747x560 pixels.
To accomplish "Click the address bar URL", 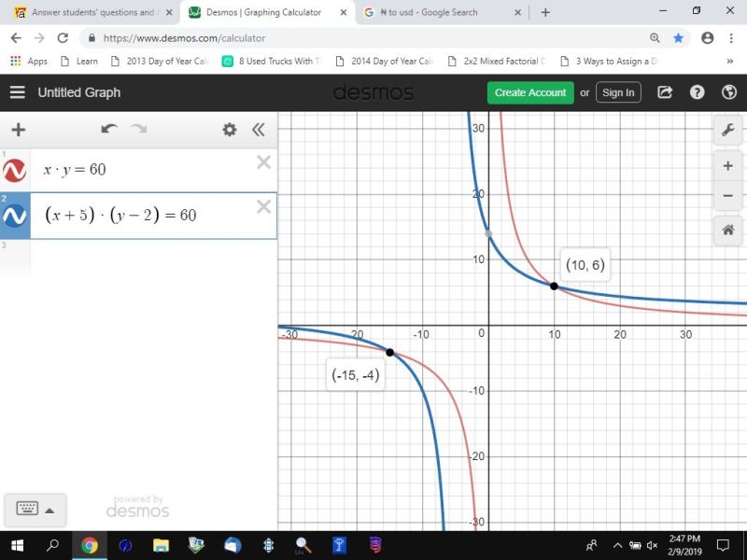I will tap(184, 38).
